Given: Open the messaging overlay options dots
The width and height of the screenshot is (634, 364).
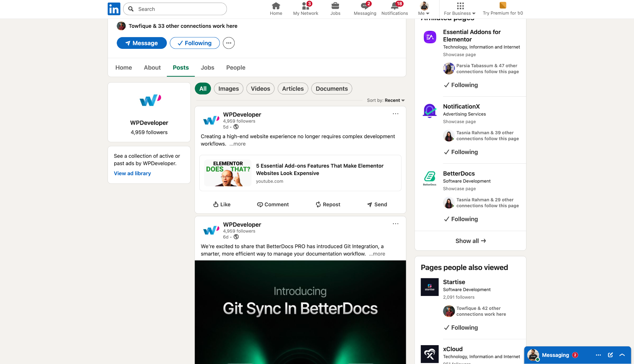Looking at the screenshot, I should click(598, 355).
